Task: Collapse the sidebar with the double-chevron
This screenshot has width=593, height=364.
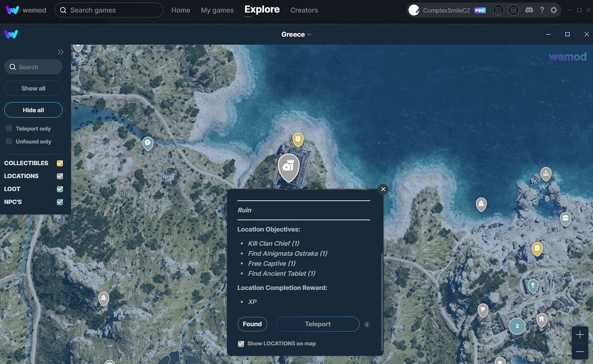Action: [60, 52]
